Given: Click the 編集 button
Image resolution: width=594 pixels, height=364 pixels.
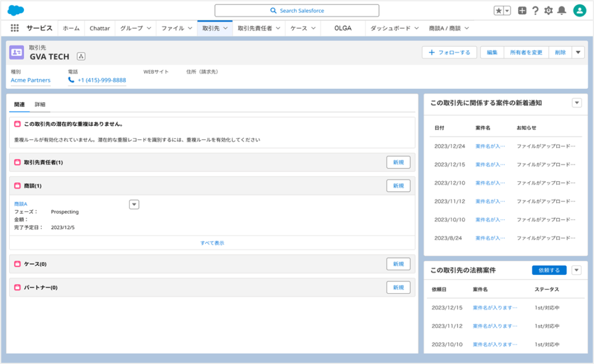Looking at the screenshot, I should click(x=492, y=52).
